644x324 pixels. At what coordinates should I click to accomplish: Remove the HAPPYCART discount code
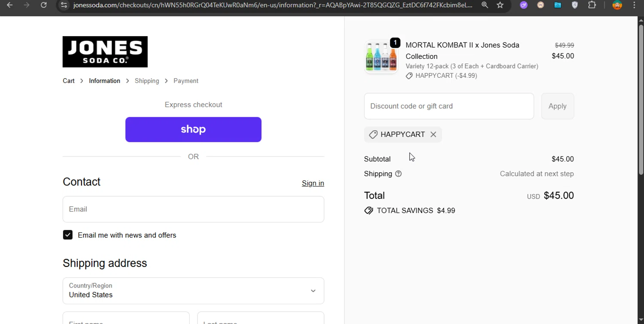[x=433, y=134]
